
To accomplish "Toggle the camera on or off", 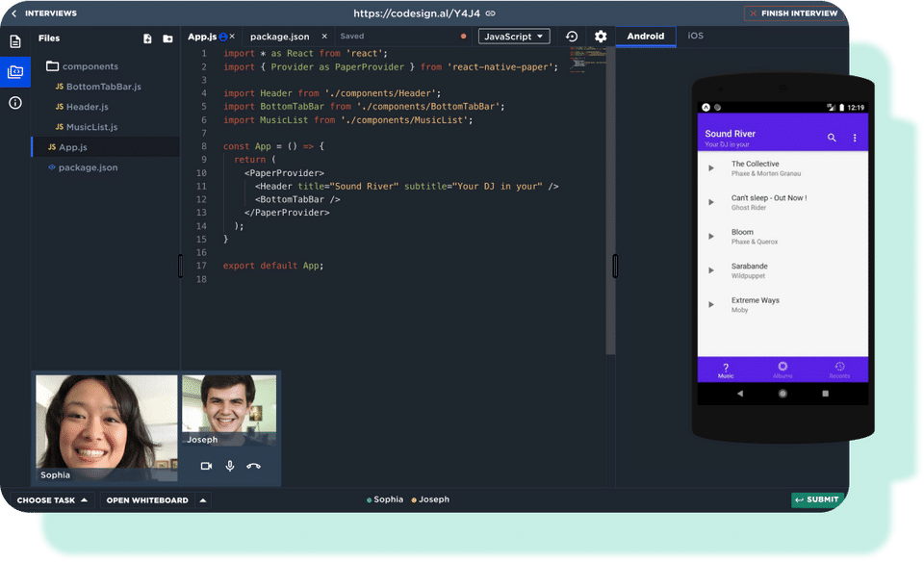I will click(206, 466).
